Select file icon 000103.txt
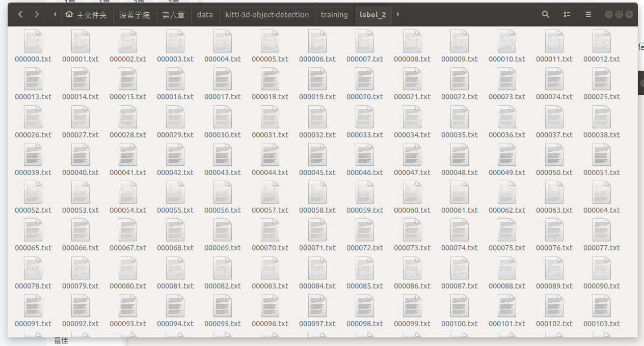The image size is (644, 346). (x=602, y=306)
